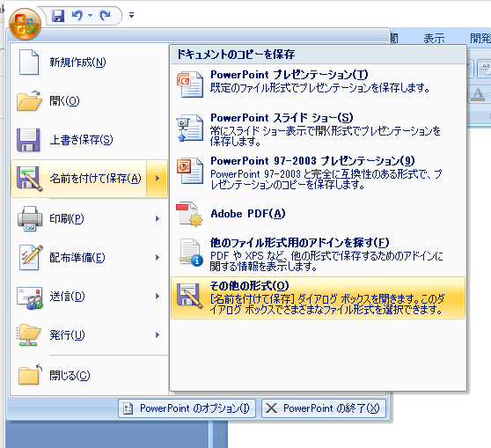Image resolution: width=491 pixels, height=448 pixels.
Task: Choose Adobe PDF(A) save option
Action: pos(318,214)
